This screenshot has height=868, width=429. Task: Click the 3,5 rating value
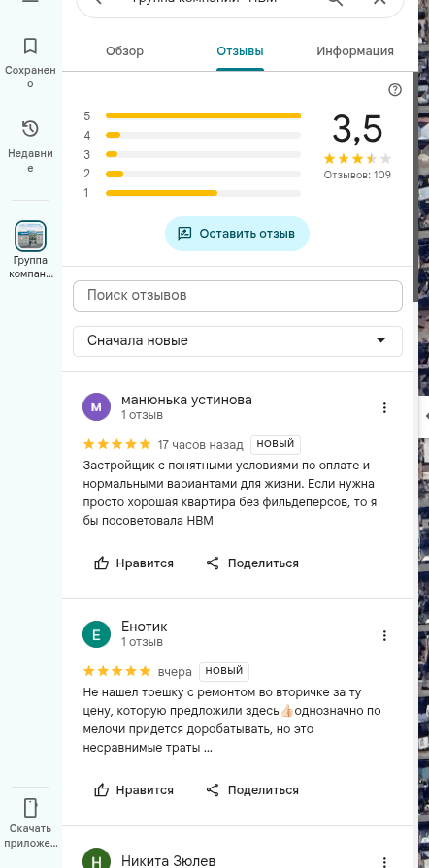[x=357, y=129]
